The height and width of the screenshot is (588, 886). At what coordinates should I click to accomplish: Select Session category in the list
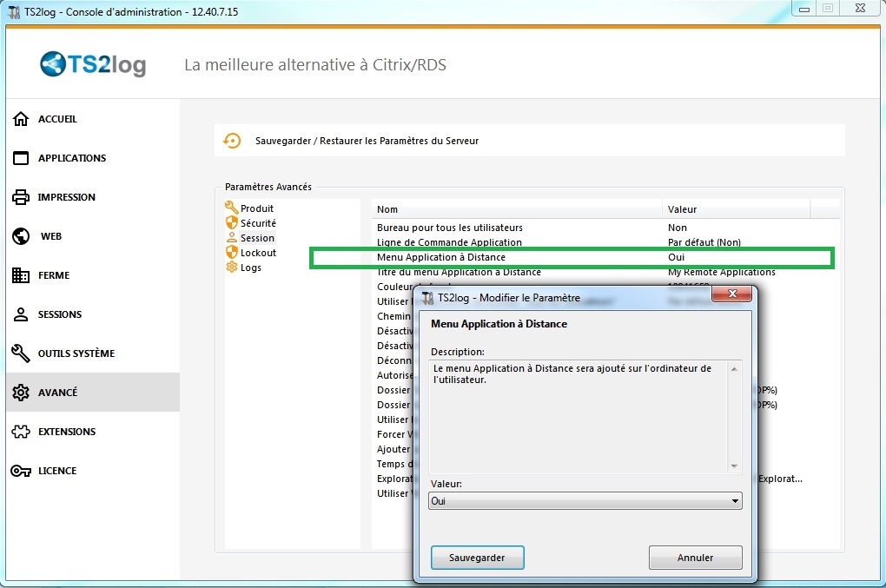click(257, 238)
